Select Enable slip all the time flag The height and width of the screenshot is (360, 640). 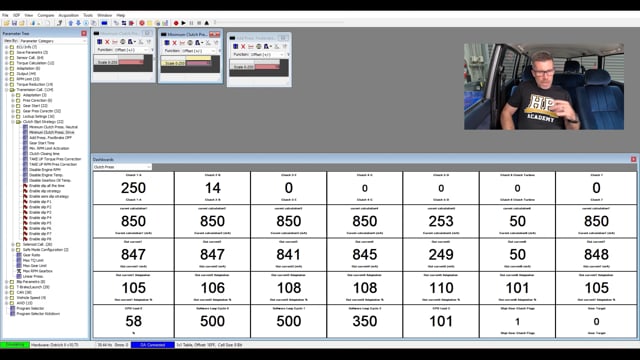point(47,186)
